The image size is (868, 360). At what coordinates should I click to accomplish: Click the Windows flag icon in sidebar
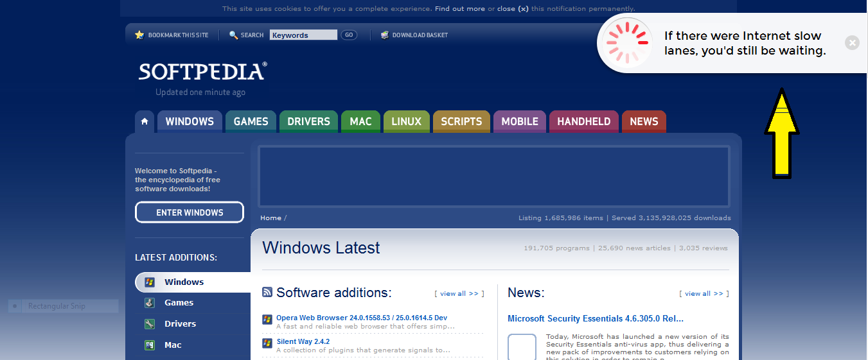point(150,282)
